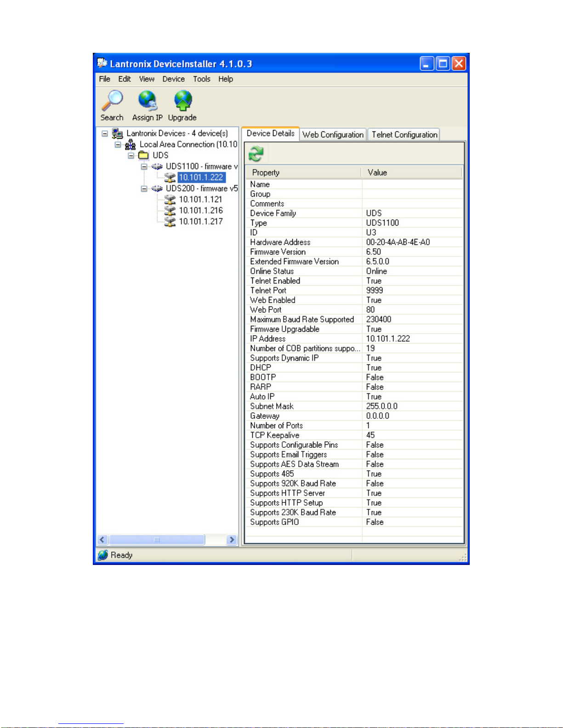Click the Local Area Connection network icon

131,145
